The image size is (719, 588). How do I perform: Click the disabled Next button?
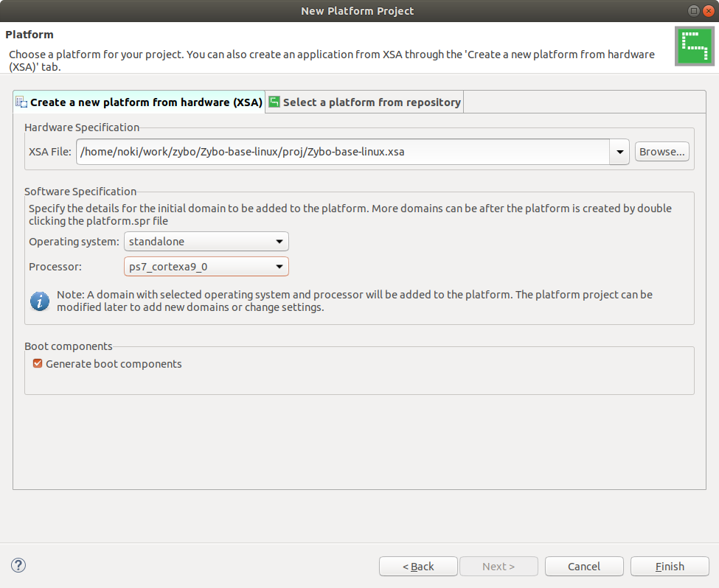tap(499, 567)
